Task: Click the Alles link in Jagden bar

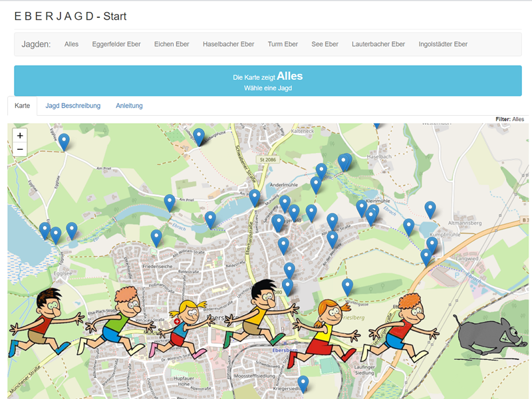Action: click(x=71, y=45)
